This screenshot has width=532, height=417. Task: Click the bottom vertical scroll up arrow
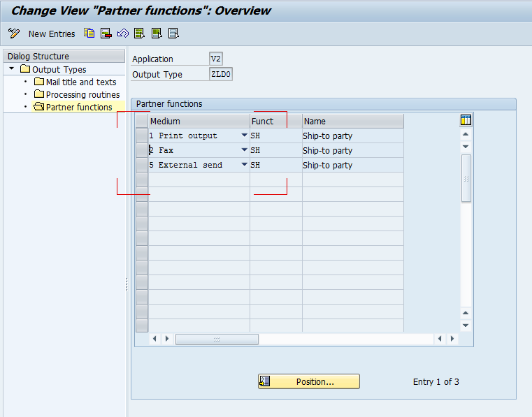pos(466,313)
